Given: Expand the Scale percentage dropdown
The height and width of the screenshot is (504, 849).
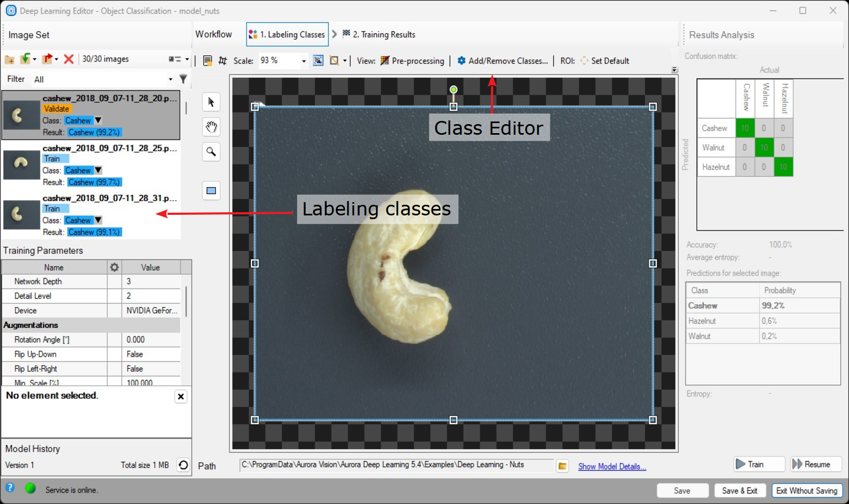Looking at the screenshot, I should (304, 61).
